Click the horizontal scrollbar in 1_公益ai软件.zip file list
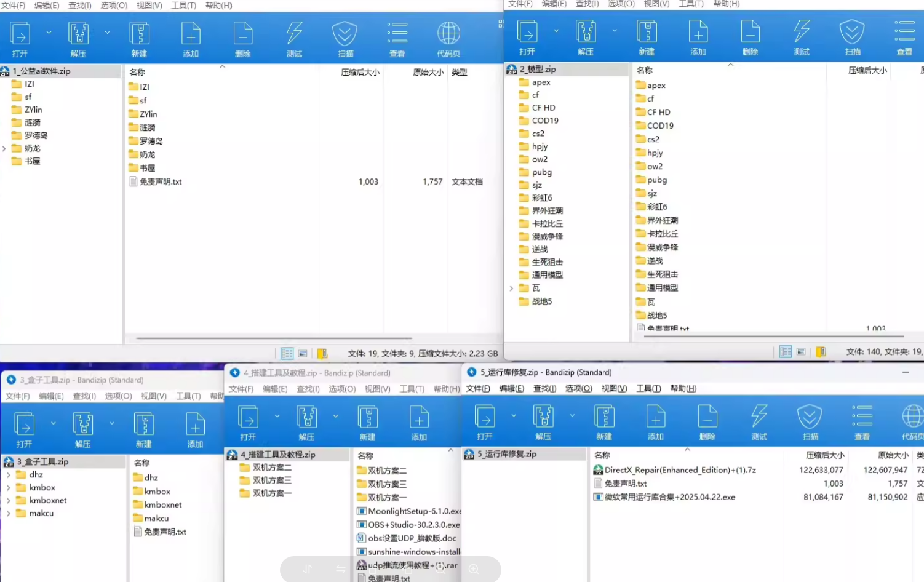 tap(274, 338)
